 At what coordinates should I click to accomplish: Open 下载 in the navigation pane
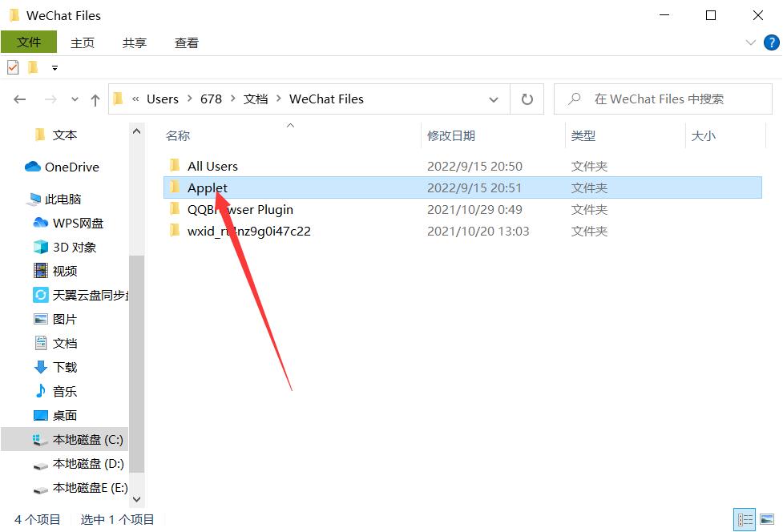click(x=64, y=367)
